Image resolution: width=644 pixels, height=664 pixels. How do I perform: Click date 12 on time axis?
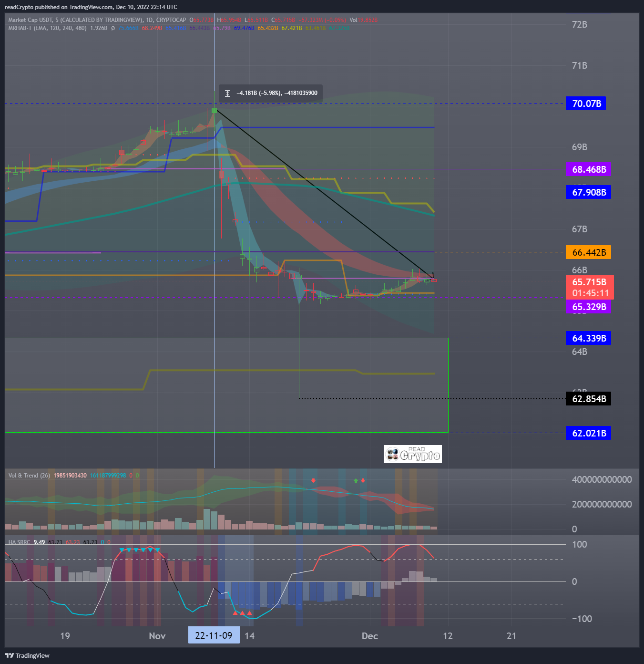tap(448, 636)
